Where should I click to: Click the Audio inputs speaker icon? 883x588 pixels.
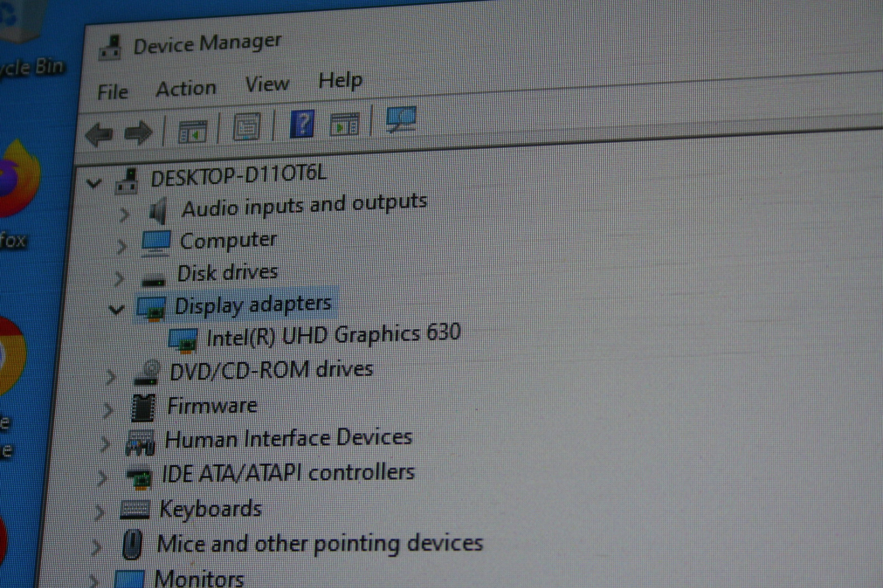158,212
